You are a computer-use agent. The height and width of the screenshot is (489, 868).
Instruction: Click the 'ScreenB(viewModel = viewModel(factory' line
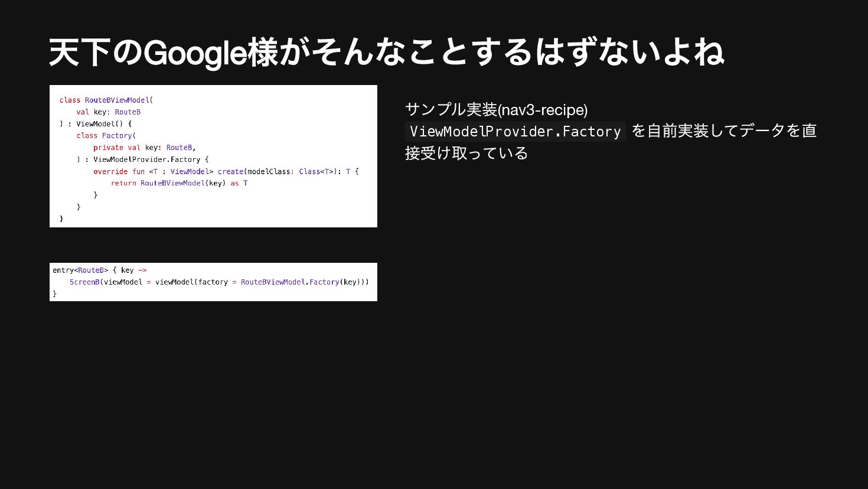[x=219, y=282]
